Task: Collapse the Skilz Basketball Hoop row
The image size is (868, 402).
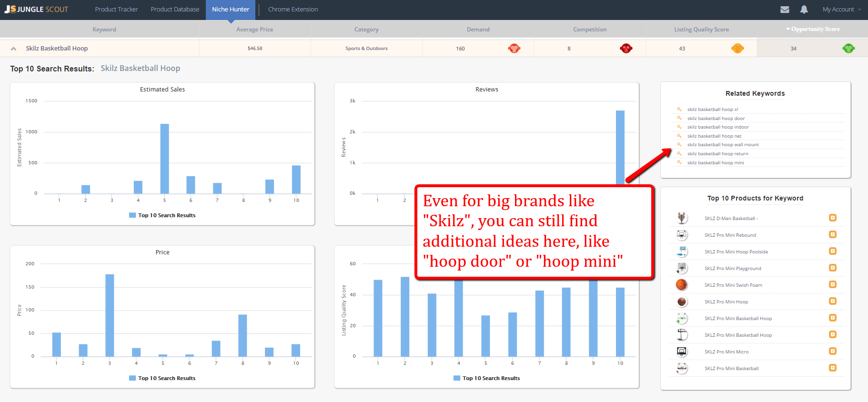Action: tap(14, 49)
